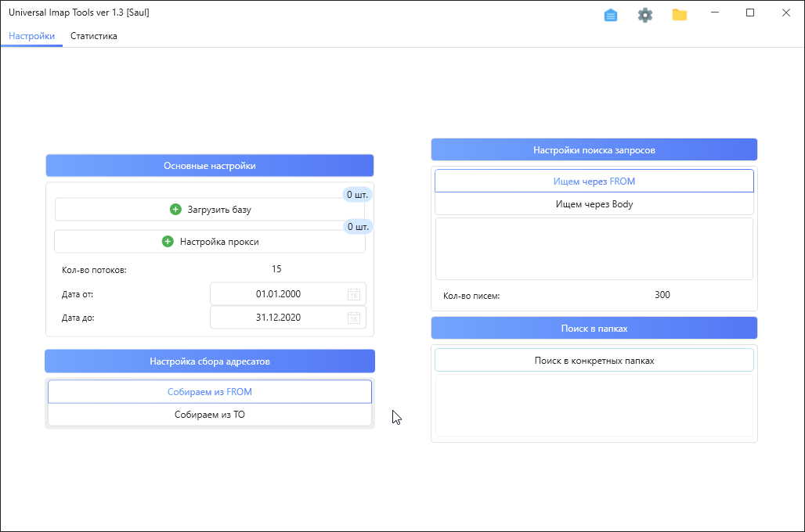Toggle Поиск в конкретных папках option

pyautogui.click(x=594, y=361)
